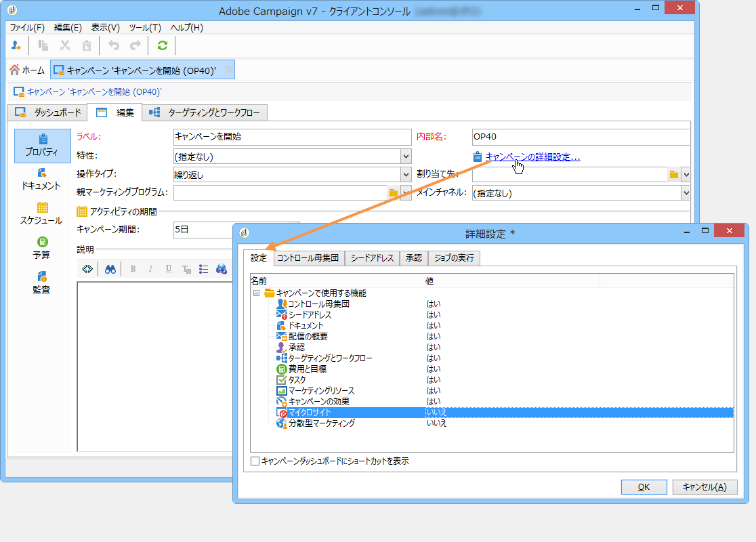The height and width of the screenshot is (542, 756).
Task: Open the ツール(T) menu
Action: (x=145, y=28)
